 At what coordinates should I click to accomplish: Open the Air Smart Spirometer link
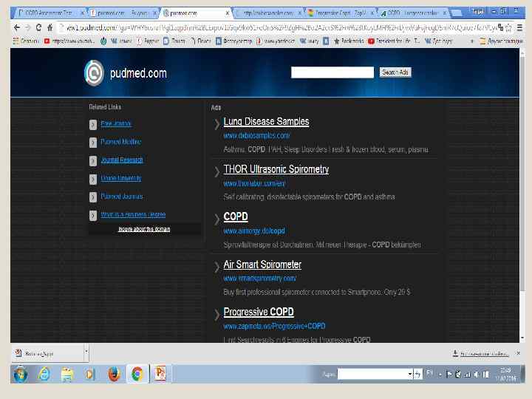click(262, 265)
